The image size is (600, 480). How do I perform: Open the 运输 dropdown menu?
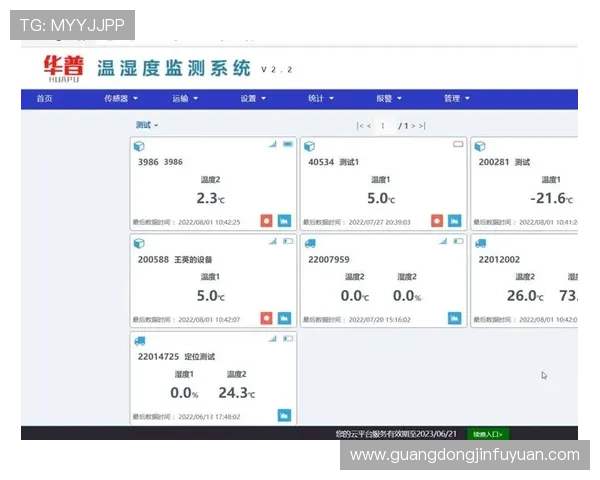coord(185,98)
